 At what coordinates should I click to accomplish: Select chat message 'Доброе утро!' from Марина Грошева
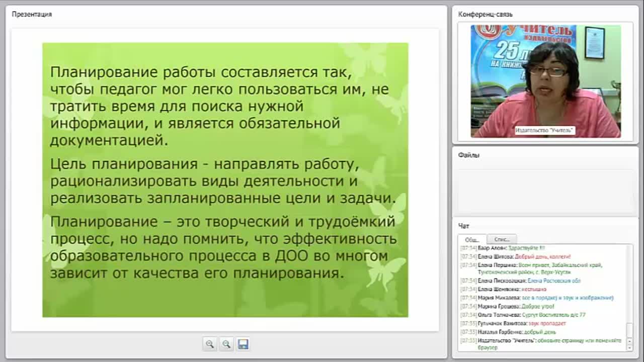click(x=507, y=306)
